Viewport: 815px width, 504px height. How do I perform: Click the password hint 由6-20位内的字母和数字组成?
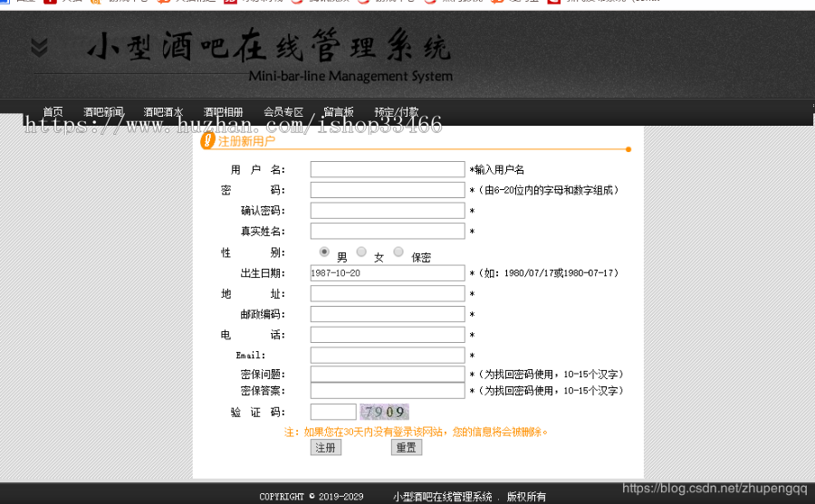click(x=548, y=190)
